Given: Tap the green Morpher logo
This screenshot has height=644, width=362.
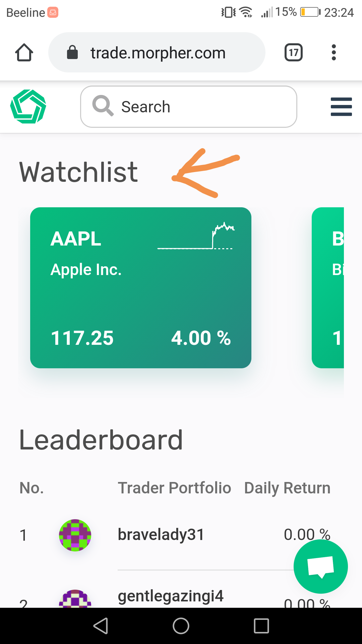Looking at the screenshot, I should [28, 107].
